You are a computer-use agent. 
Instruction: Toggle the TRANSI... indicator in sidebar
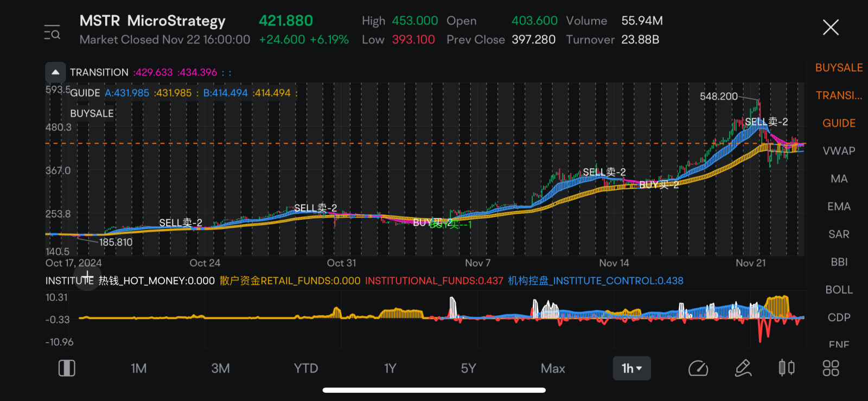click(x=839, y=96)
